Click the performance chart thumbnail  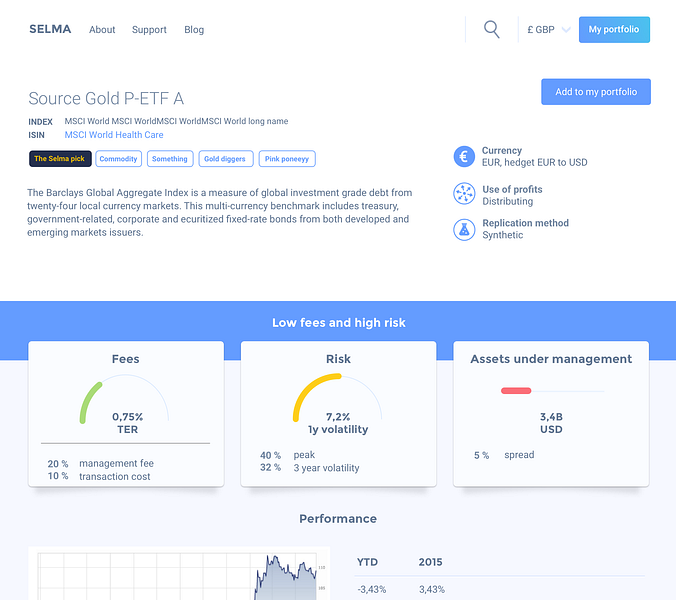pyautogui.click(x=179, y=573)
